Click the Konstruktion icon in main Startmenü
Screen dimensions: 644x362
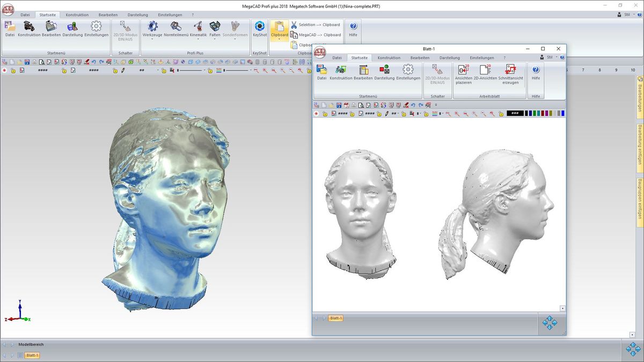click(29, 26)
